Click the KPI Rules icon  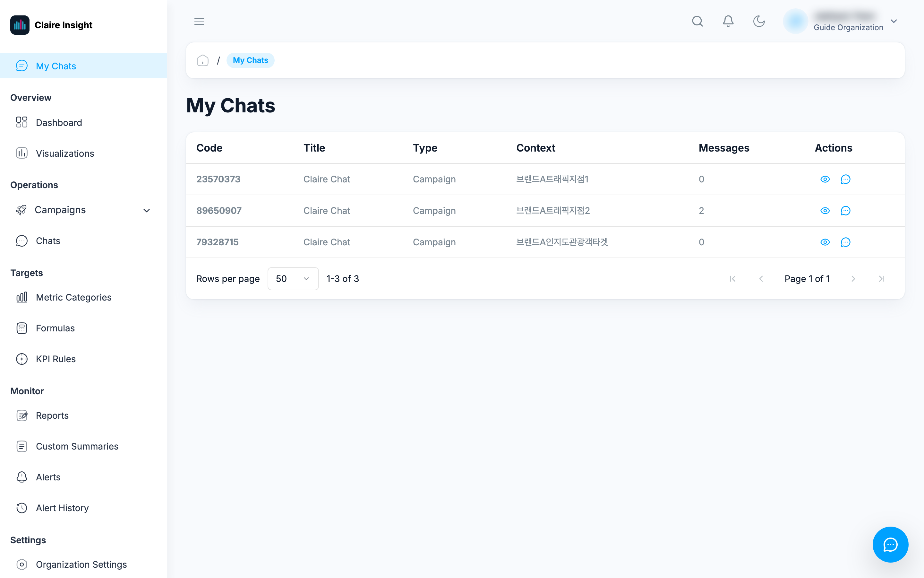pyautogui.click(x=22, y=359)
